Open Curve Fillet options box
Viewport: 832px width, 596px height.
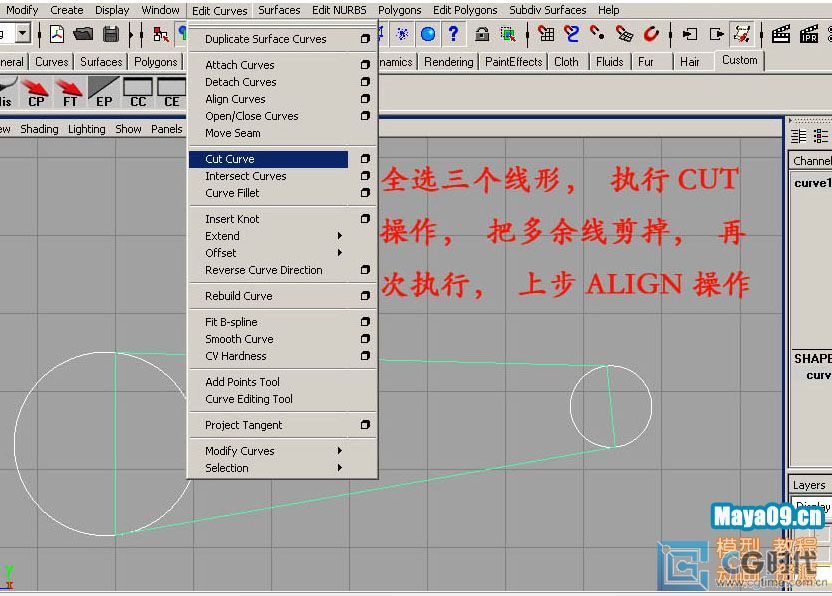pos(365,193)
